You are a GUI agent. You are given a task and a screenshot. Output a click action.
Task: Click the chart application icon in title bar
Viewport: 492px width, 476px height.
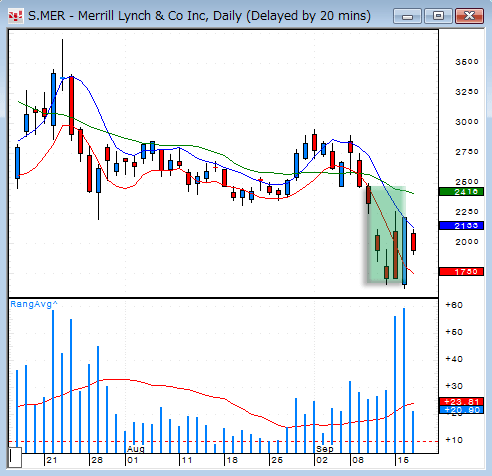point(15,16)
